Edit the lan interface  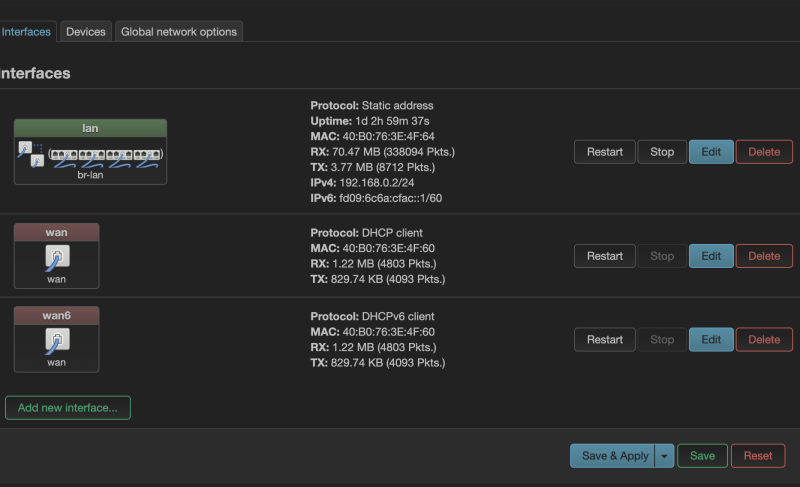711,152
